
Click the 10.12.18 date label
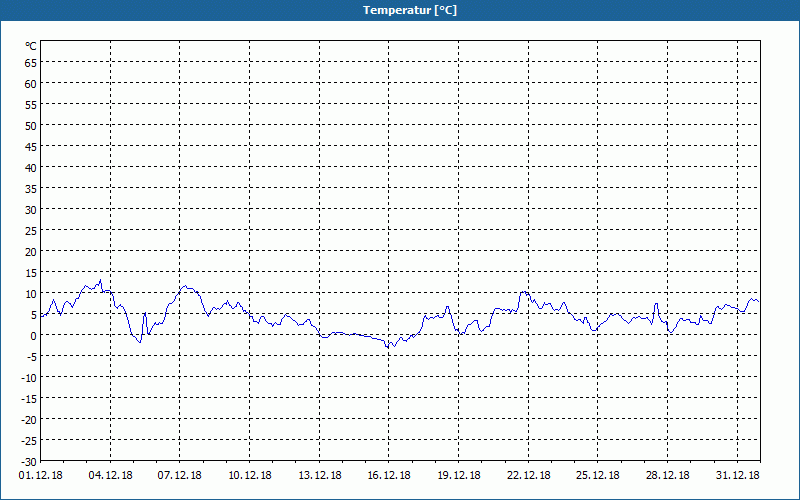(x=249, y=475)
